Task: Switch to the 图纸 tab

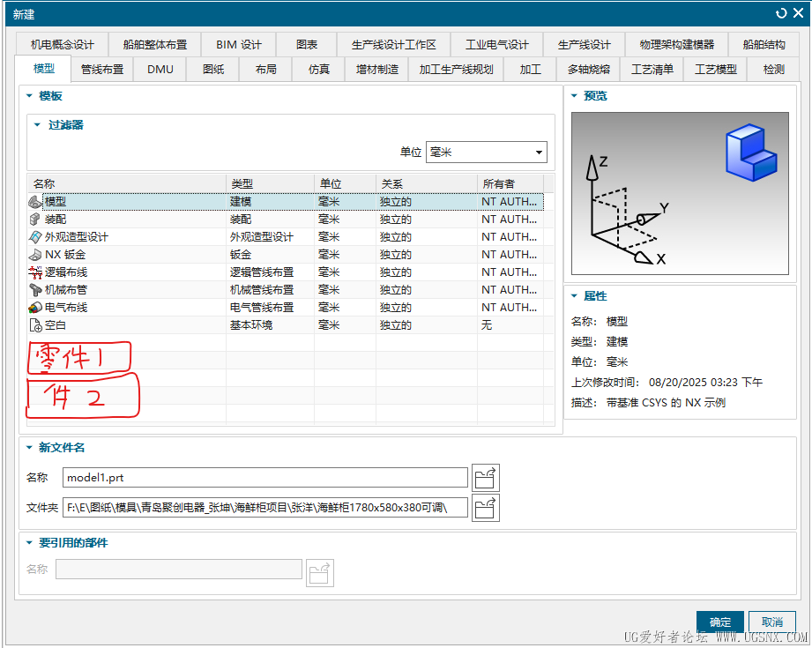Action: [x=212, y=70]
